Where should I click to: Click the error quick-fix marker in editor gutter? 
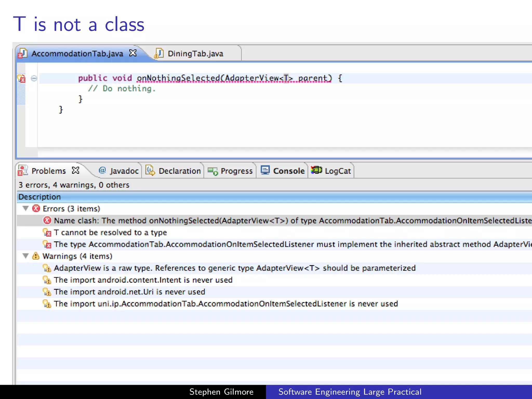pos(21,78)
